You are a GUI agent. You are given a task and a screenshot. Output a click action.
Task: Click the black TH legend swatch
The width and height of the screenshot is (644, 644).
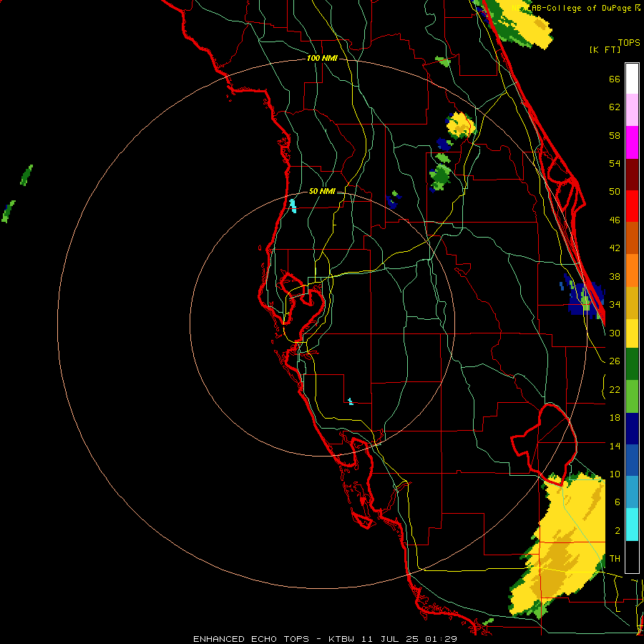click(632, 557)
